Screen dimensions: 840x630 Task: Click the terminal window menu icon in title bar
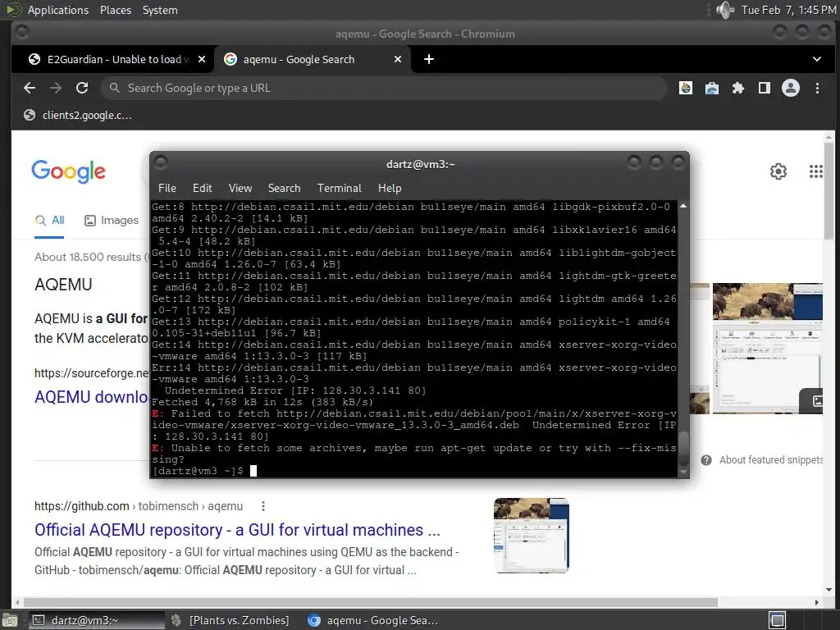[x=161, y=162]
